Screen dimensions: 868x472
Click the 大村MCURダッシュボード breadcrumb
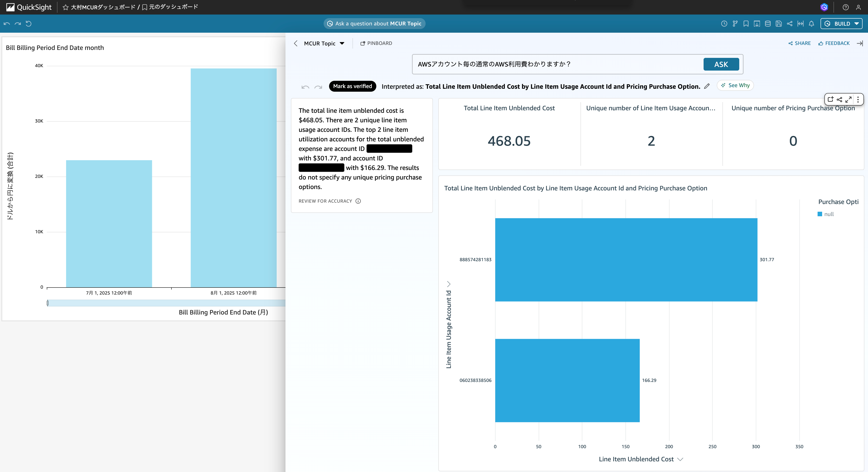point(103,7)
